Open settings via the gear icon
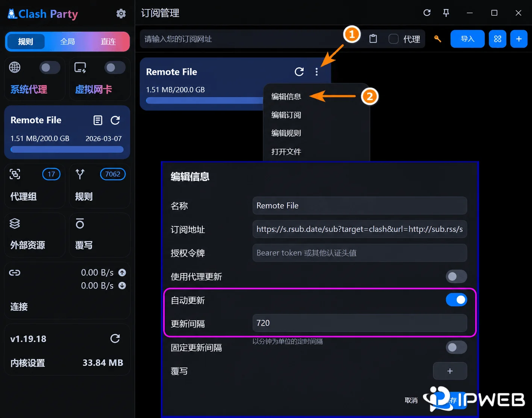Image resolution: width=532 pixels, height=418 pixels. [121, 14]
